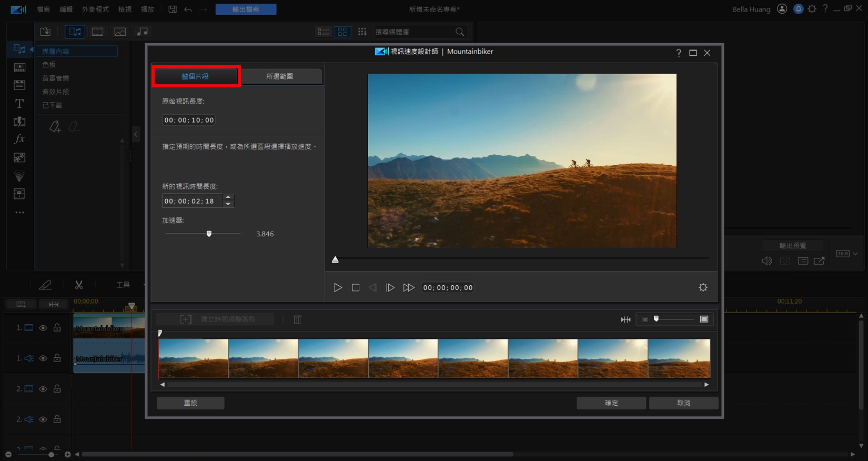Switch library to large thumbnail view
This screenshot has height=461, width=868.
[342, 32]
